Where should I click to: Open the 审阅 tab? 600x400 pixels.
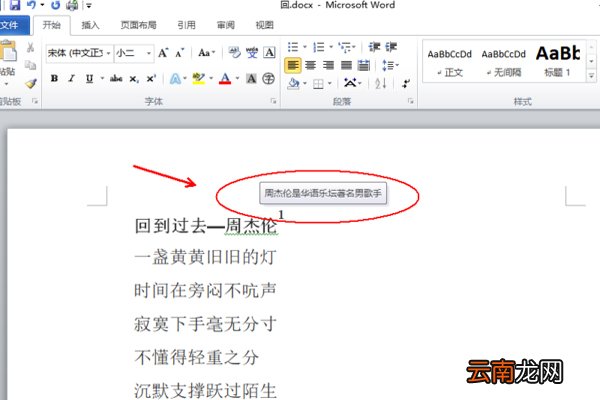tap(226, 25)
